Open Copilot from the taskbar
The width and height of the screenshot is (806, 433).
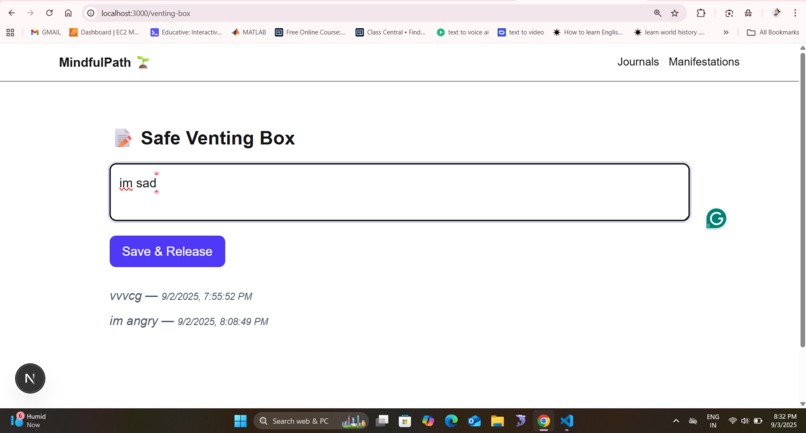tap(428, 421)
